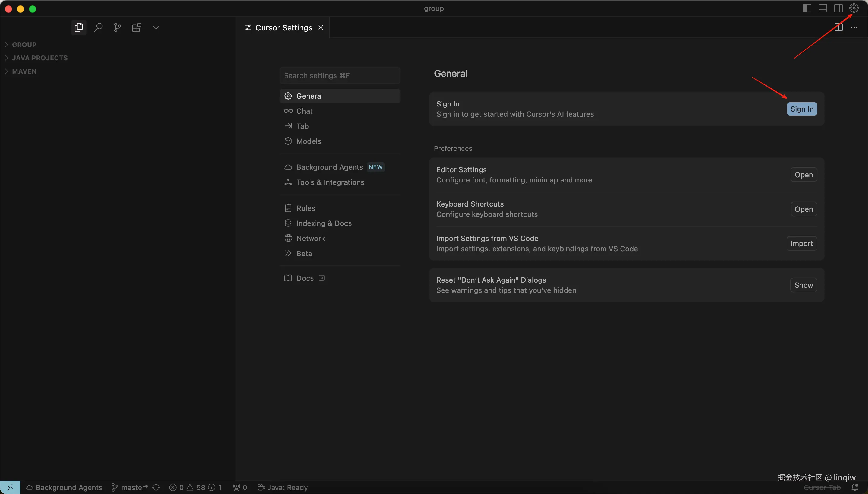Viewport: 868px width, 494px height.
Task: Click the settings gear icon top right
Action: 854,8
